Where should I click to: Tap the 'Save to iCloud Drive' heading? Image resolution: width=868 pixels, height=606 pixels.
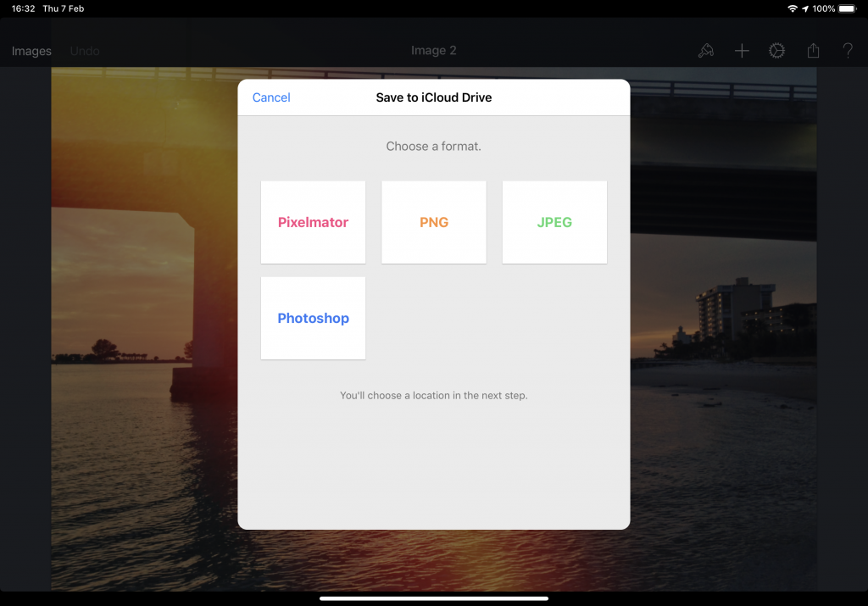point(434,97)
